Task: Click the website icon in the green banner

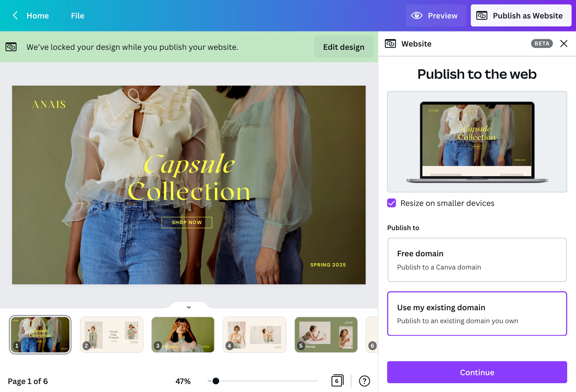Action: [x=11, y=47]
